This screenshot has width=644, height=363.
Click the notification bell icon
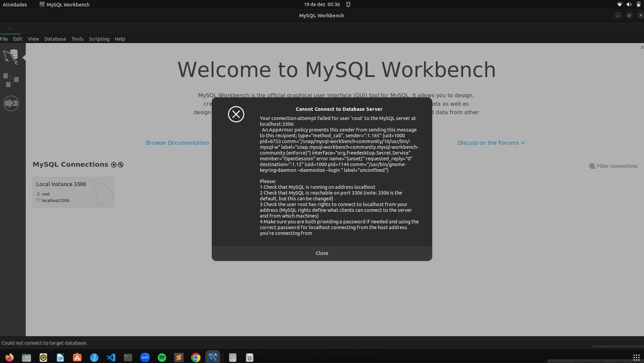[x=348, y=4]
